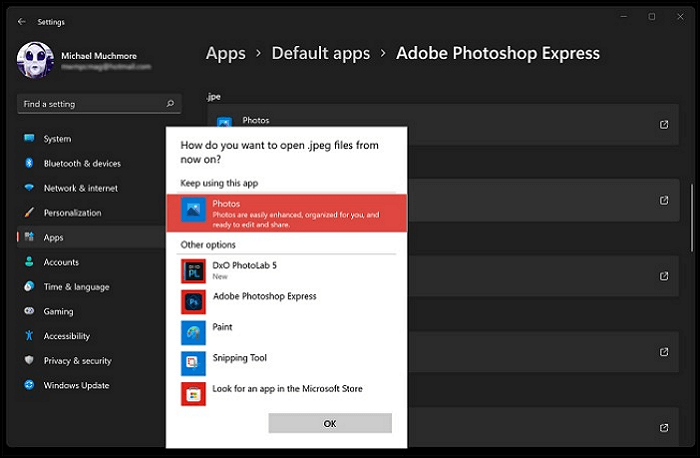Choose Paint to open .jpeg files

287,332
